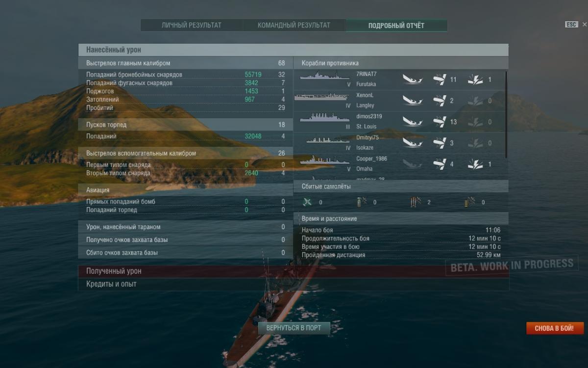Click the Вернуться в порт button
Viewport: 588px width, 368px height.
pyautogui.click(x=294, y=328)
